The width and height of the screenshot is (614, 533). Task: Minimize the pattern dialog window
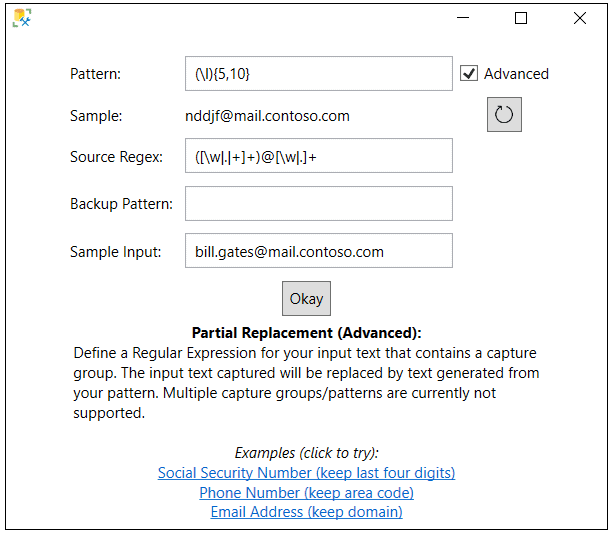[463, 18]
